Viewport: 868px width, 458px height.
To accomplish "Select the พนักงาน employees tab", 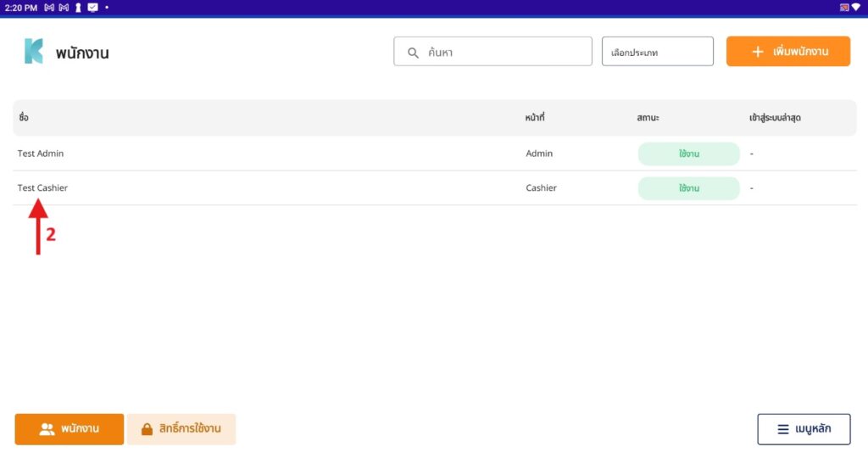I will pyautogui.click(x=70, y=429).
